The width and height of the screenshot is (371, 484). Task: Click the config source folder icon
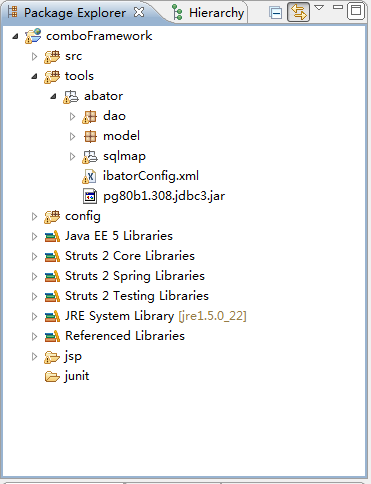pos(52,217)
